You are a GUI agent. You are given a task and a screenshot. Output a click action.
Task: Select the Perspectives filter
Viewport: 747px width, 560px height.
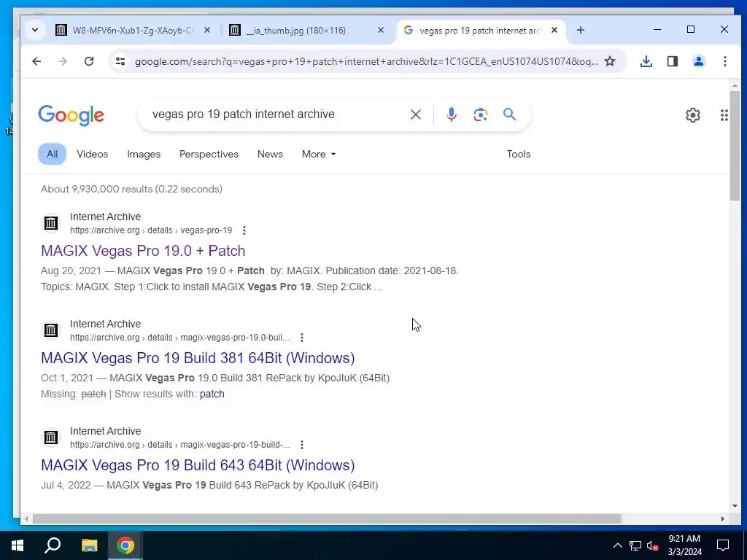click(x=209, y=155)
